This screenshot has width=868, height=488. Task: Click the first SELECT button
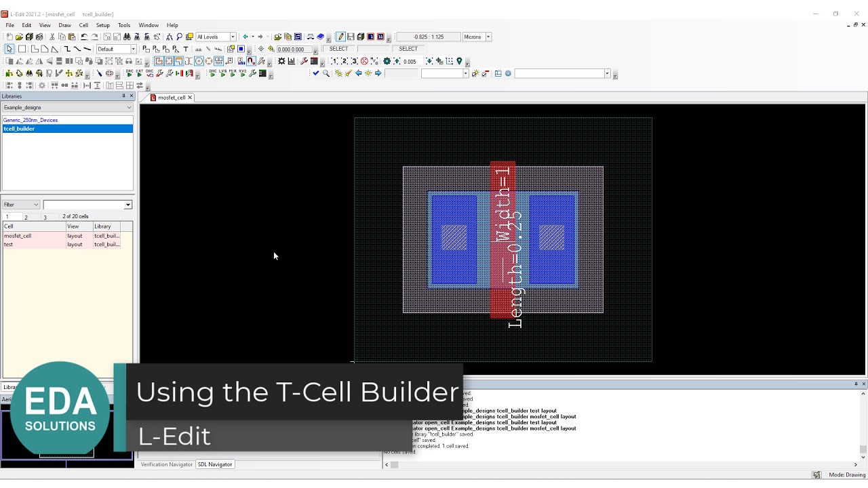click(x=338, y=49)
